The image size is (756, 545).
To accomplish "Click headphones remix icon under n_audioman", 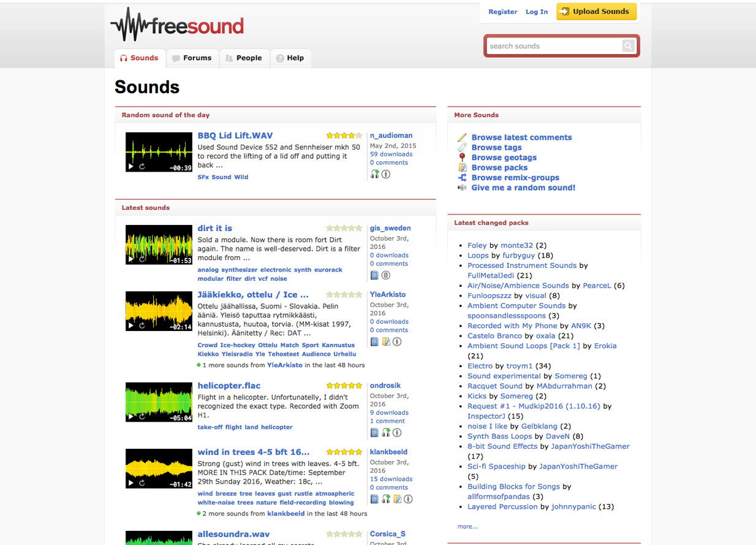I will (x=374, y=174).
